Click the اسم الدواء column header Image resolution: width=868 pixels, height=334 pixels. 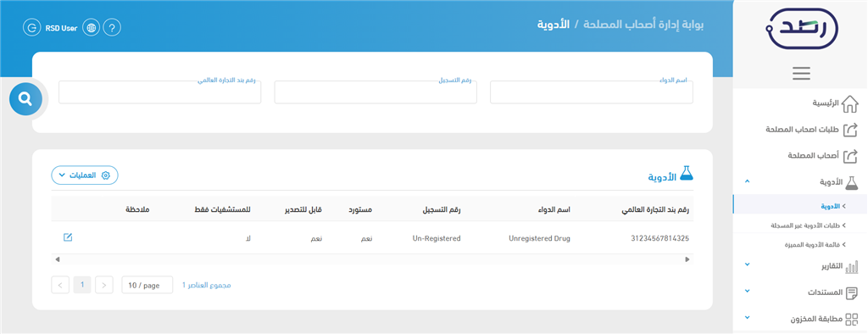(x=554, y=210)
